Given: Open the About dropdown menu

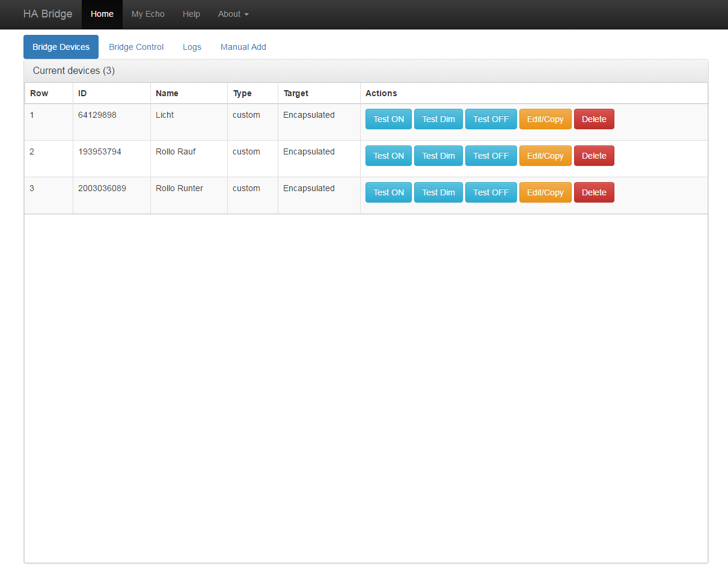Looking at the screenshot, I should 233,14.
